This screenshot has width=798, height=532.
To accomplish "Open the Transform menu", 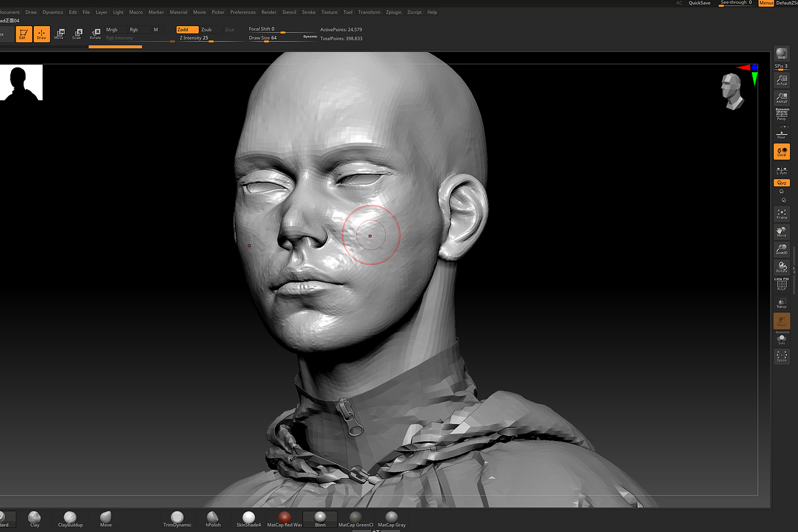I will 369,12.
